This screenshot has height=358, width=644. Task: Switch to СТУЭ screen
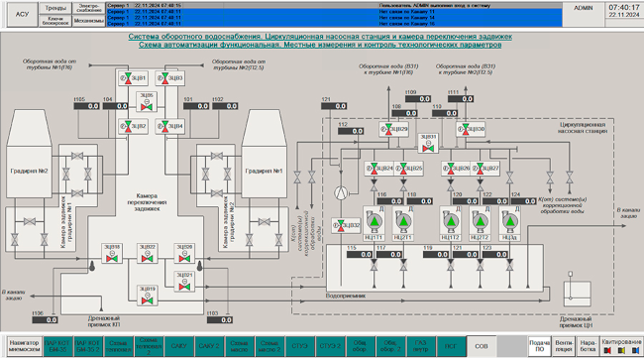pos(300,346)
